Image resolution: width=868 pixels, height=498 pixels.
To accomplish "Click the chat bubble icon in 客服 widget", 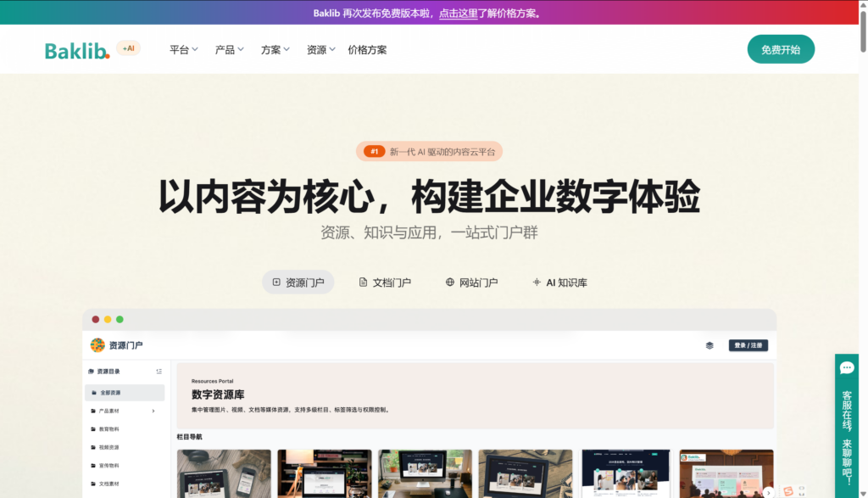I will (847, 368).
